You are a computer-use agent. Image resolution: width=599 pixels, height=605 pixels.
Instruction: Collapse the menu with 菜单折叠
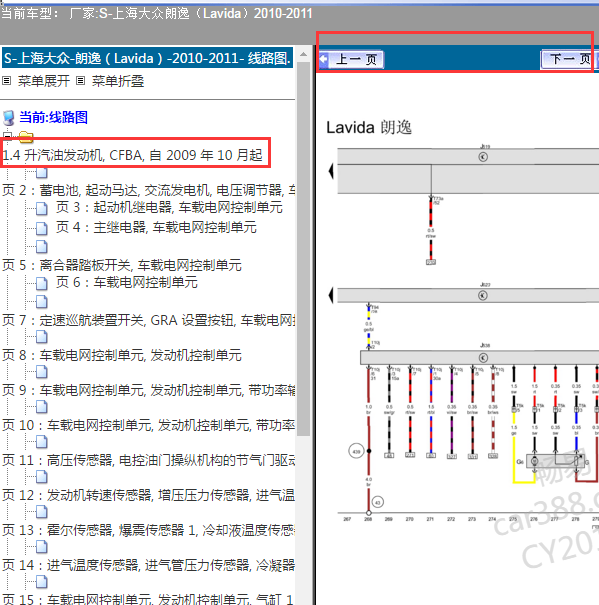point(118,81)
